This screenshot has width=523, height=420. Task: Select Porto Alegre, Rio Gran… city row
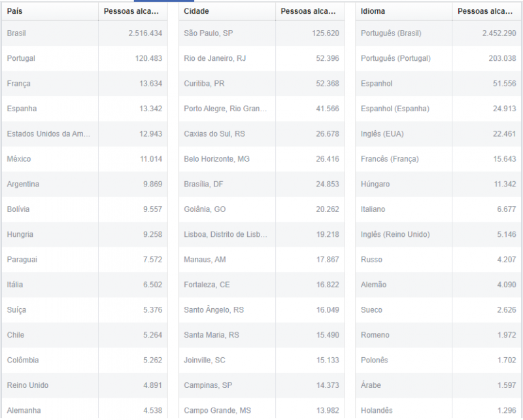coord(225,109)
